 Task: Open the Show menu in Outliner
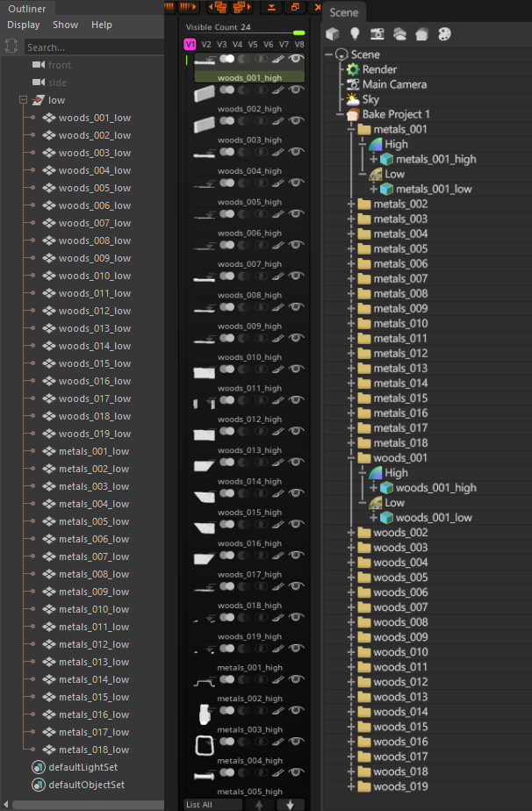pos(65,25)
